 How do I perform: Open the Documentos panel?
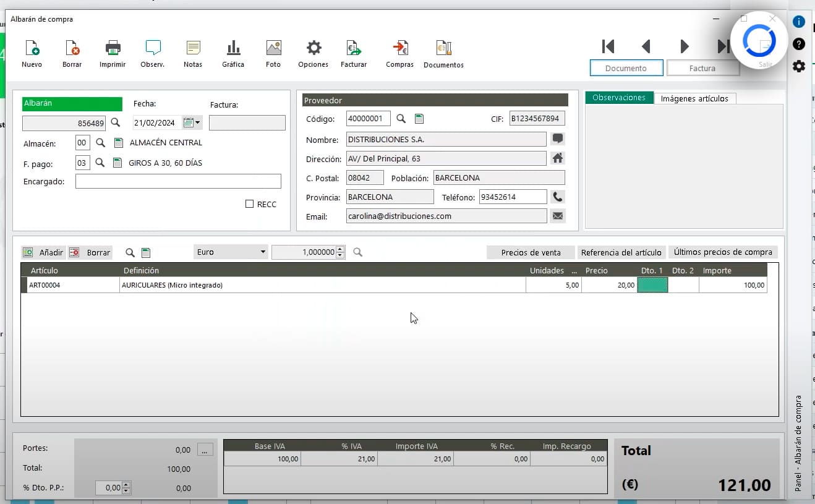click(443, 53)
